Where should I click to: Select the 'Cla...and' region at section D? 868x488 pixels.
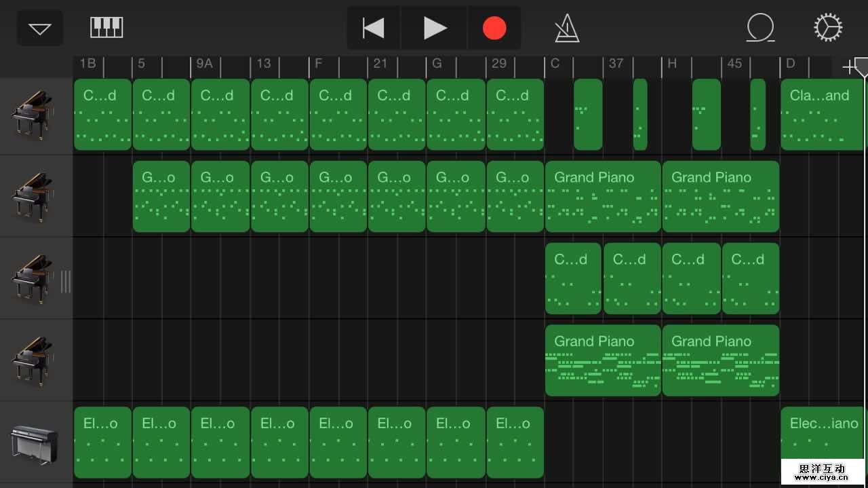coord(822,114)
